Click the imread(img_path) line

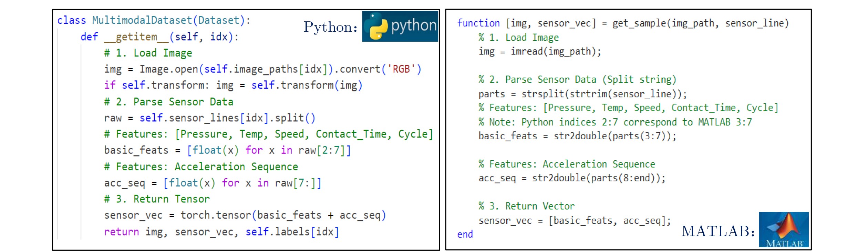click(x=539, y=51)
